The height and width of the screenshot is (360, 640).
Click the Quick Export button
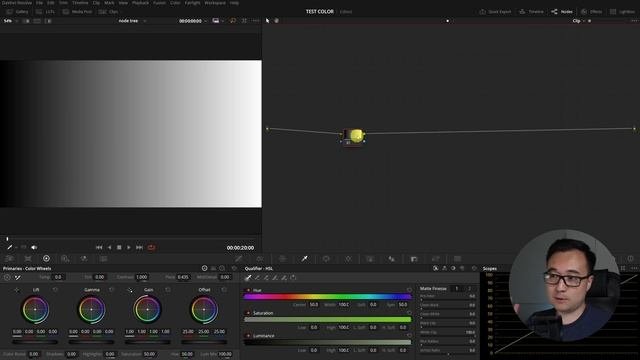click(x=495, y=12)
